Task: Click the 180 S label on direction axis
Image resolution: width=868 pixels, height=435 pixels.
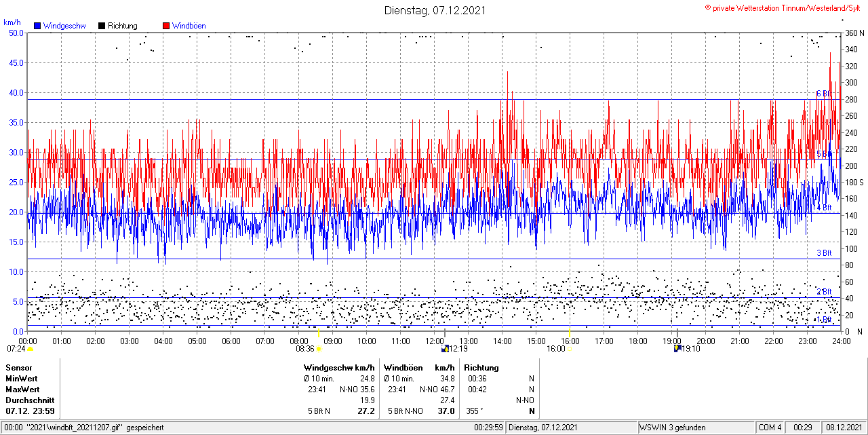Action: click(x=854, y=182)
